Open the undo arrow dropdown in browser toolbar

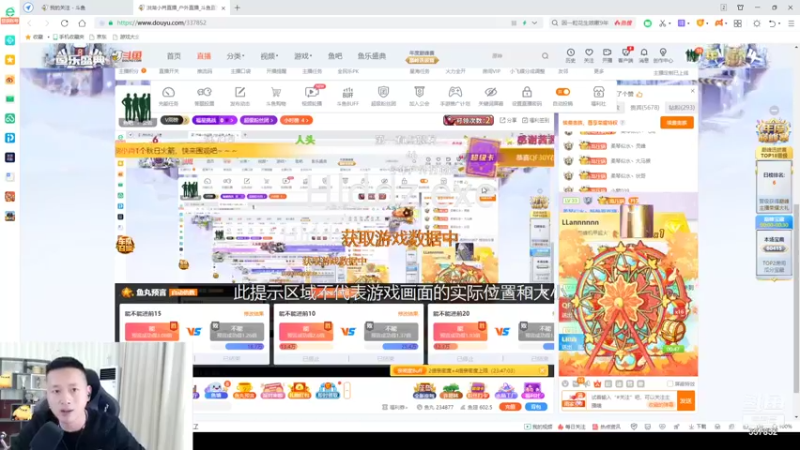pos(780,23)
